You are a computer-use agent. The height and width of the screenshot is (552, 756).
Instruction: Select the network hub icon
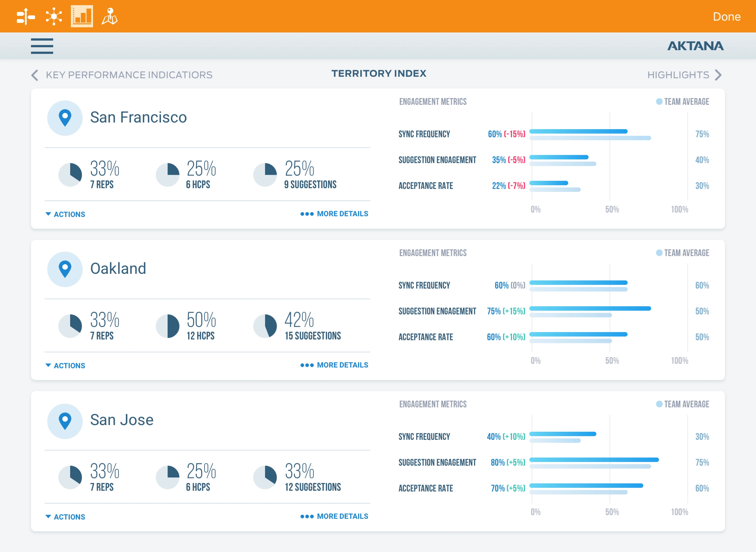(54, 16)
